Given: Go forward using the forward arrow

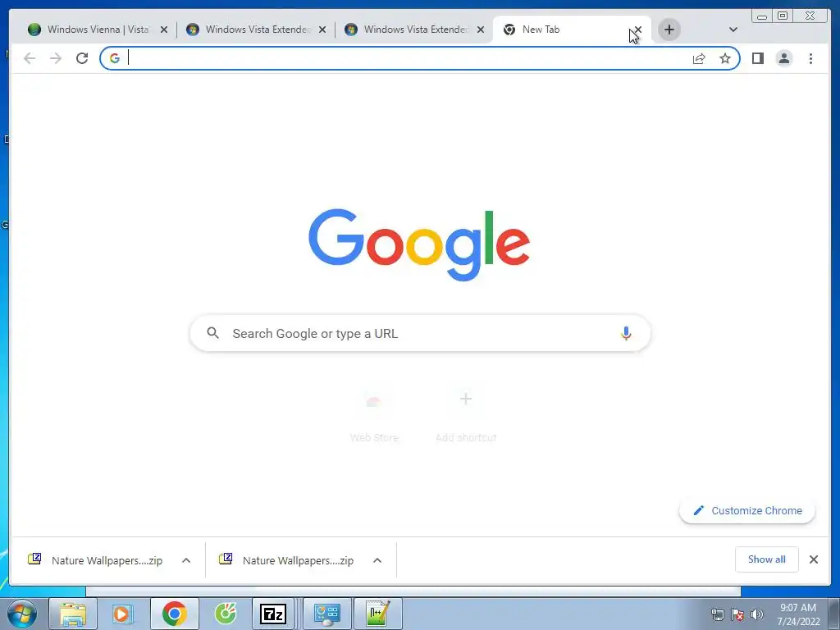Looking at the screenshot, I should point(56,58).
